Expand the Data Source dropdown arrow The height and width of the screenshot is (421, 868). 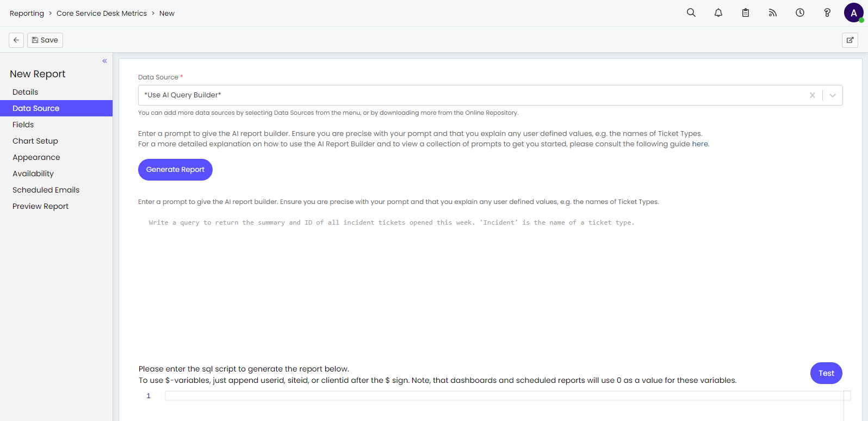click(x=833, y=95)
